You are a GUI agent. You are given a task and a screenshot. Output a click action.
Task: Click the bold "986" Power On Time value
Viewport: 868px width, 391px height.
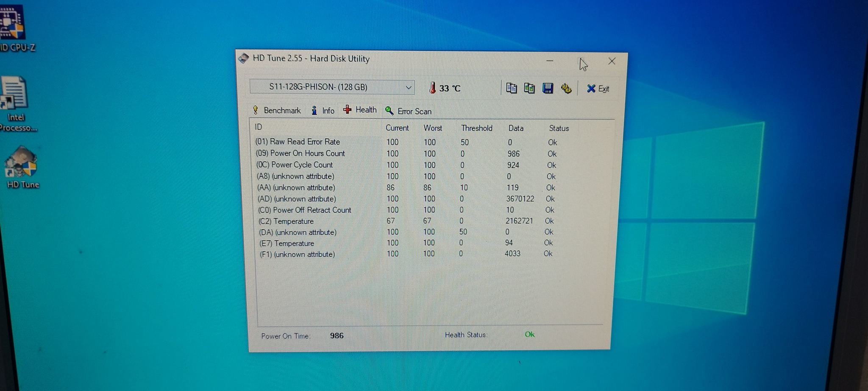click(x=337, y=335)
